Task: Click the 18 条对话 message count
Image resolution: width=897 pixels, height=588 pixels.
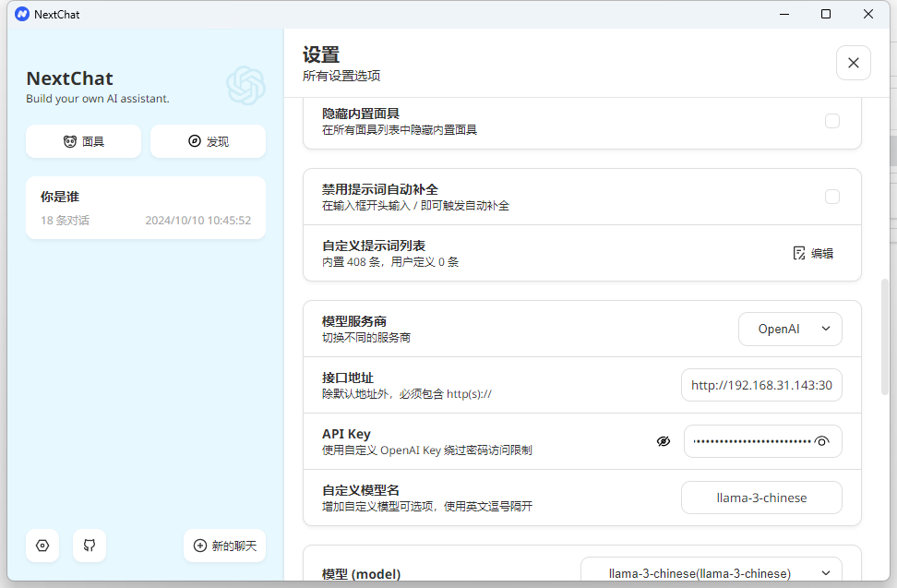Action: tap(65, 221)
